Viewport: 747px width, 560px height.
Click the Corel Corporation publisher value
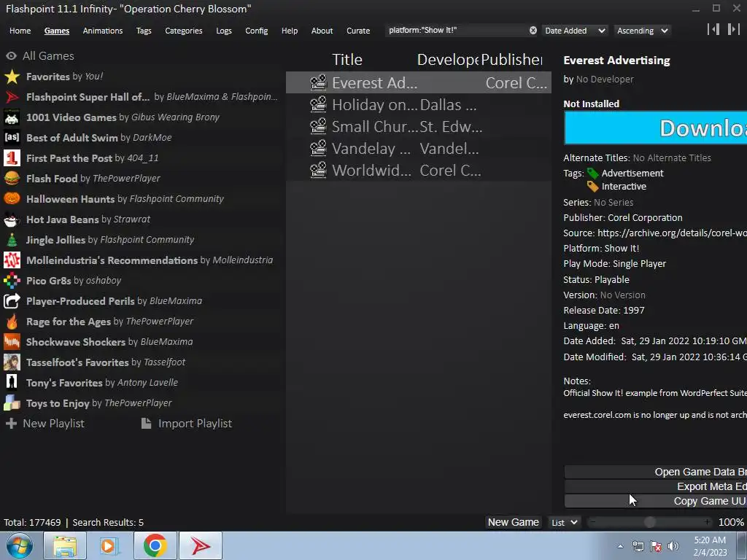[645, 217]
